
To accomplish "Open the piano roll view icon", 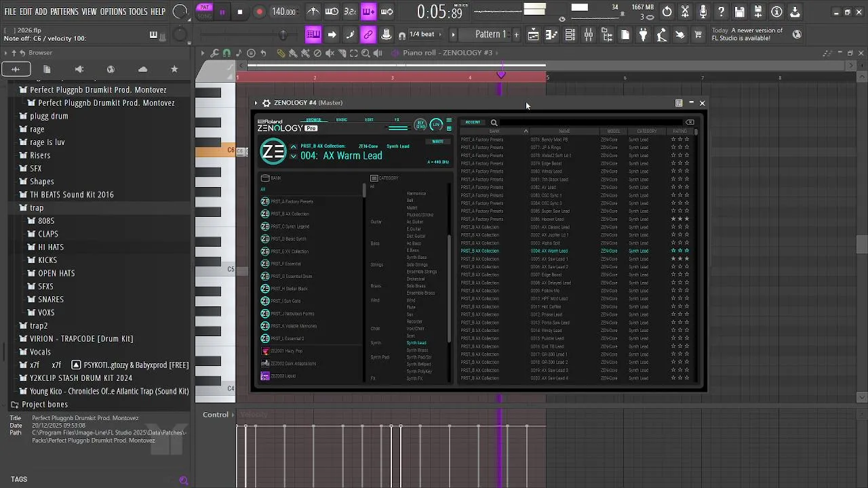I will 551,34.
